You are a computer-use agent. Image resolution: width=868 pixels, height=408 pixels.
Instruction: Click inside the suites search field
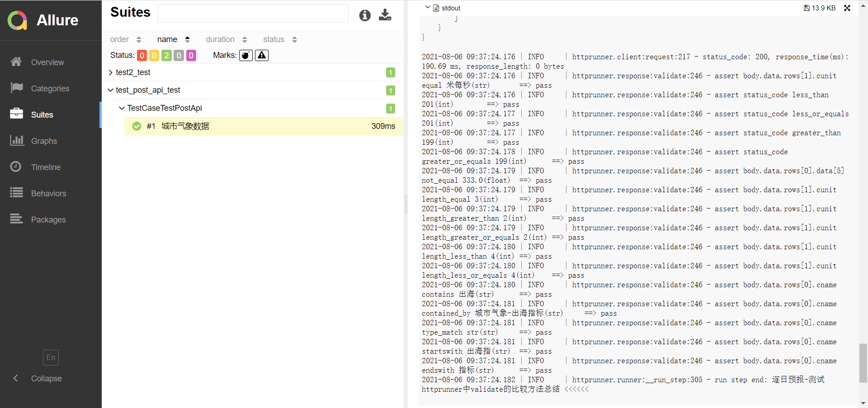coord(253,14)
